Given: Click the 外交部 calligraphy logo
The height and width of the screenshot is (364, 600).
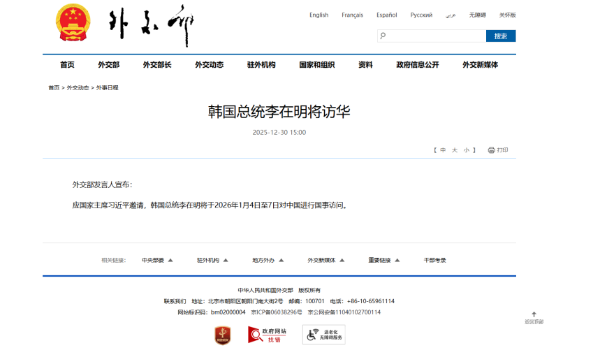Looking at the screenshot, I should point(152,25).
